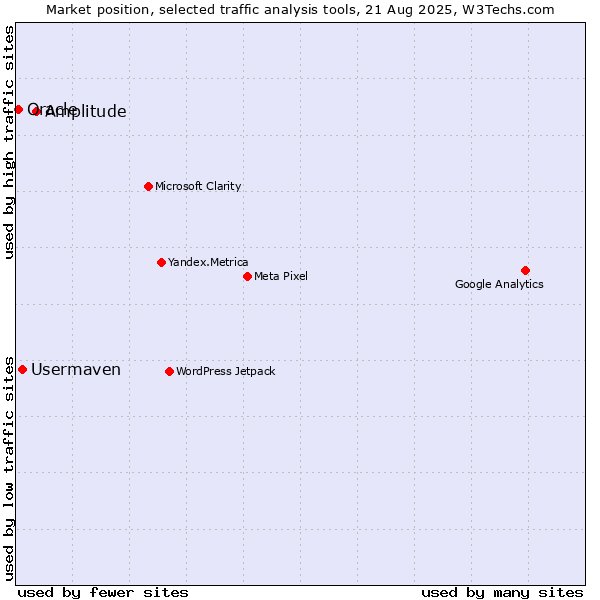Click the Google Analytics label

[499, 284]
